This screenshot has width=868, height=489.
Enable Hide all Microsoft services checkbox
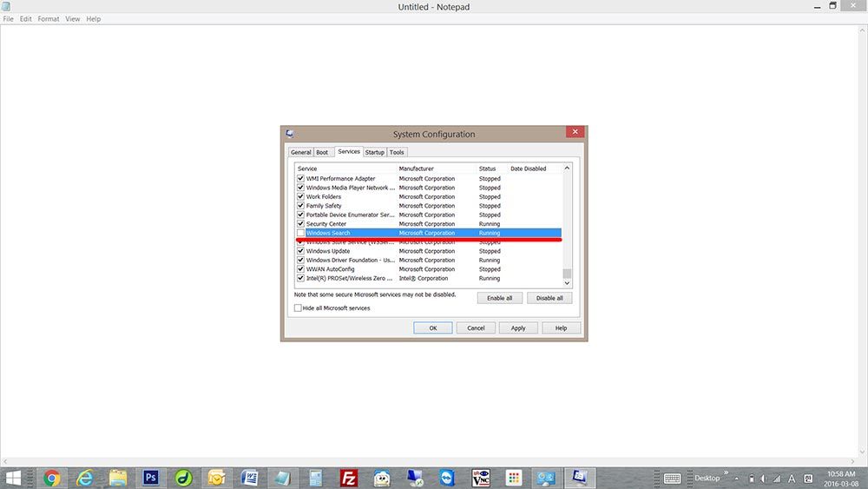pos(298,308)
